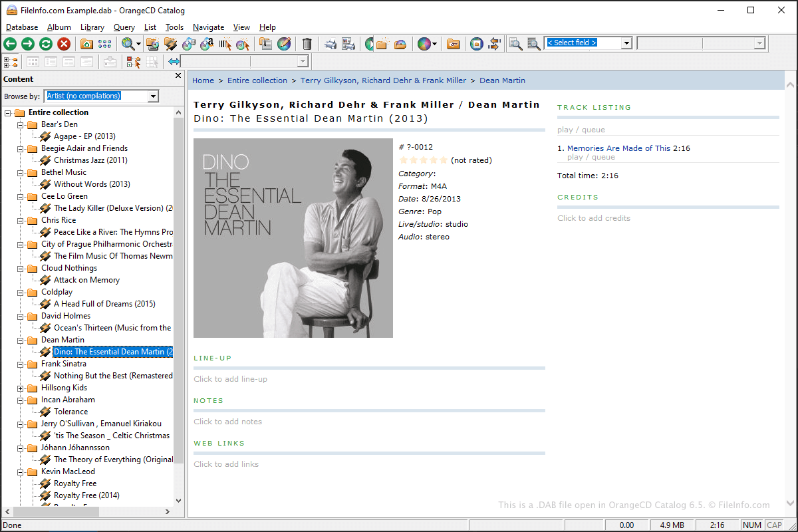
Task: Open the Navigate menu
Action: pos(209,27)
